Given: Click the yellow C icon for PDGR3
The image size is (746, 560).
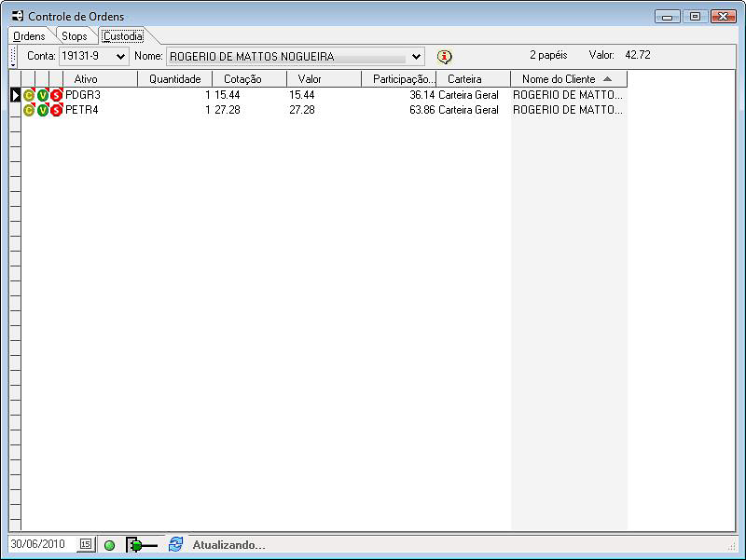Looking at the screenshot, I should 28,95.
